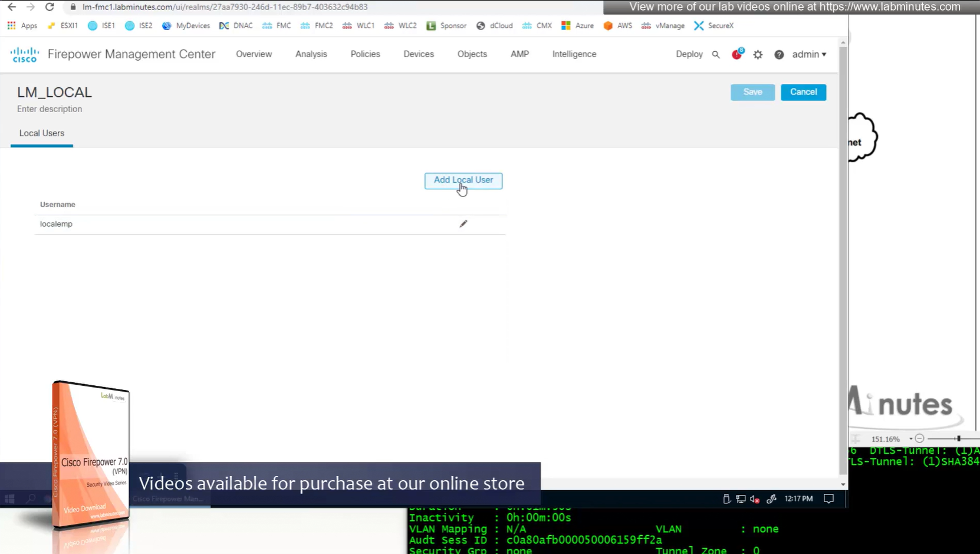Viewport: 980px width, 554px height.
Task: Open the Apps grid bookmark icon
Action: [11, 25]
